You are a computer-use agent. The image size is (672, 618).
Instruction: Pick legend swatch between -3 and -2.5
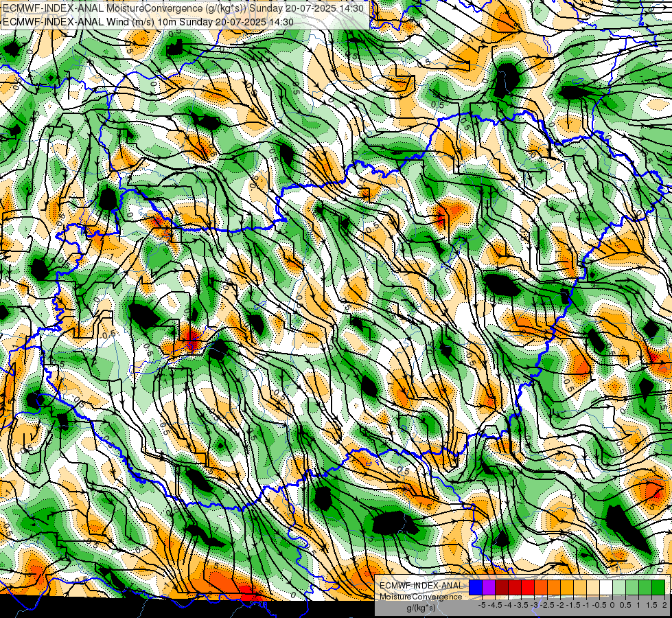click(541, 588)
